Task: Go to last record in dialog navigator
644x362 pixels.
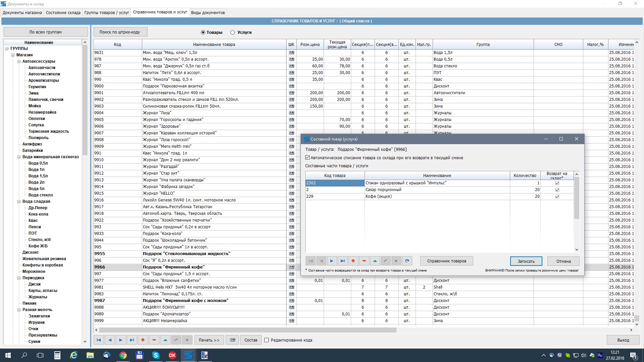Action: [342, 261]
